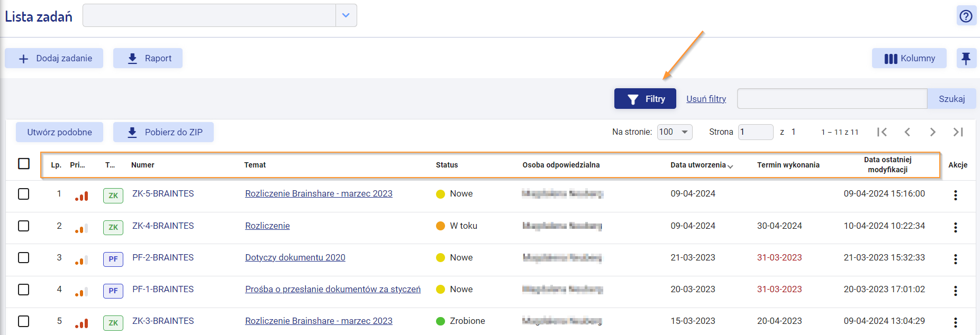Open the Kolumny settings button
This screenshot has width=980, height=335.
[909, 58]
